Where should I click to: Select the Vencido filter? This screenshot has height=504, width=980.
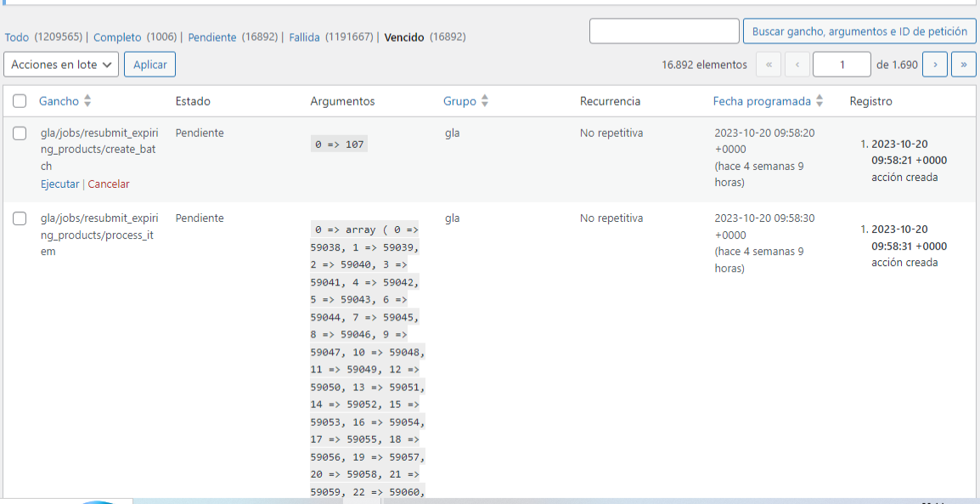[x=403, y=37]
